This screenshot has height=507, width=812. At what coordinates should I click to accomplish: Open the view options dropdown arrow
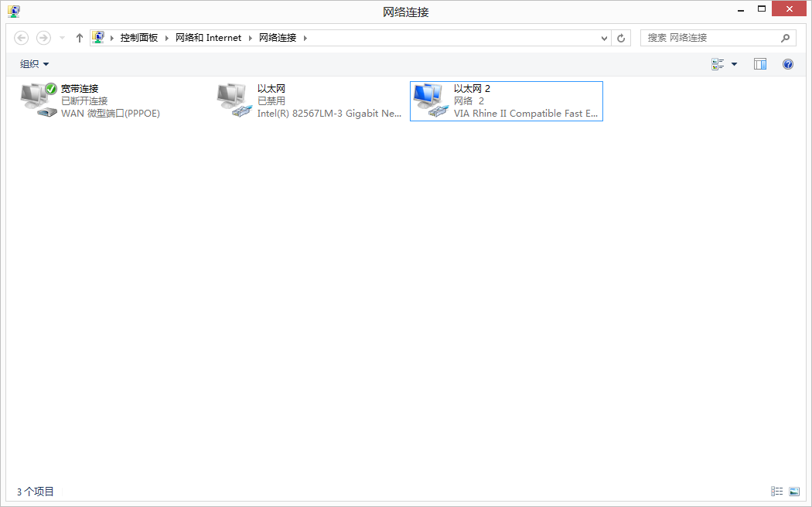coord(734,64)
